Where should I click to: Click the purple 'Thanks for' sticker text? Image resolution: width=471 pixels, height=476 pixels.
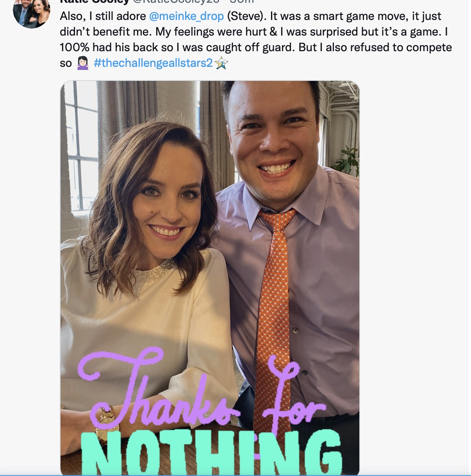coord(202,391)
